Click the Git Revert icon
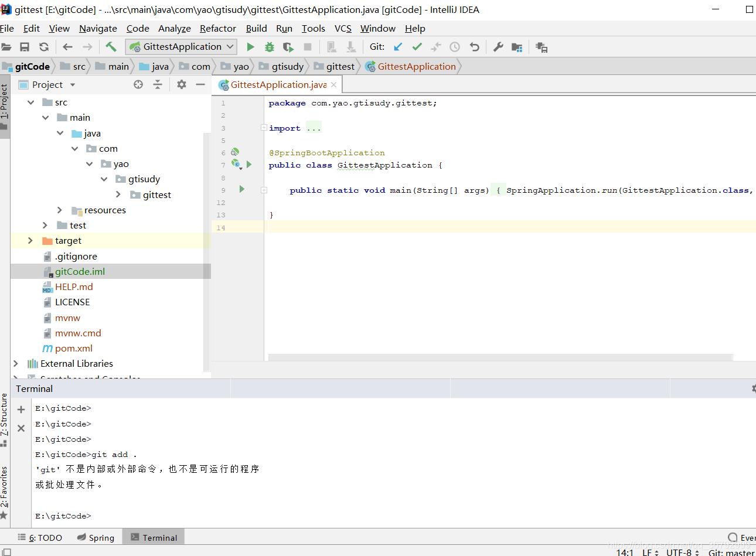 tap(475, 47)
